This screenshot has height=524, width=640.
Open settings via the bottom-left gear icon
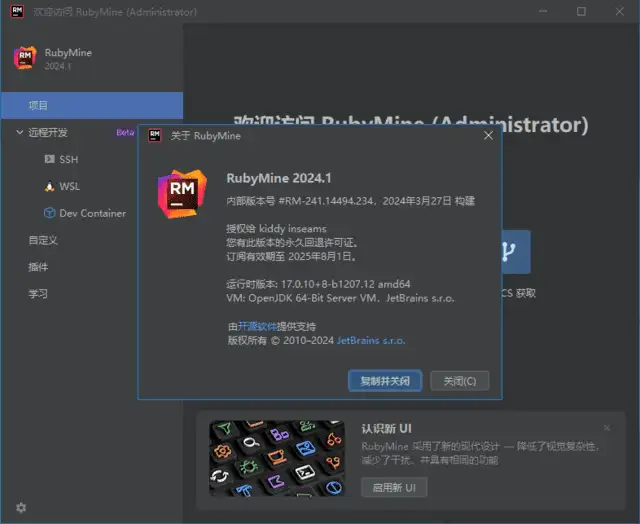click(x=21, y=507)
